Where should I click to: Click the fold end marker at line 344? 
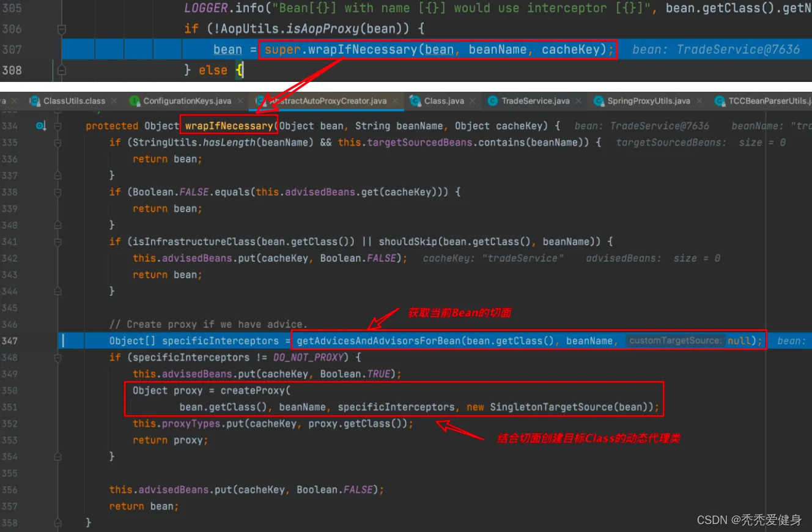click(58, 291)
